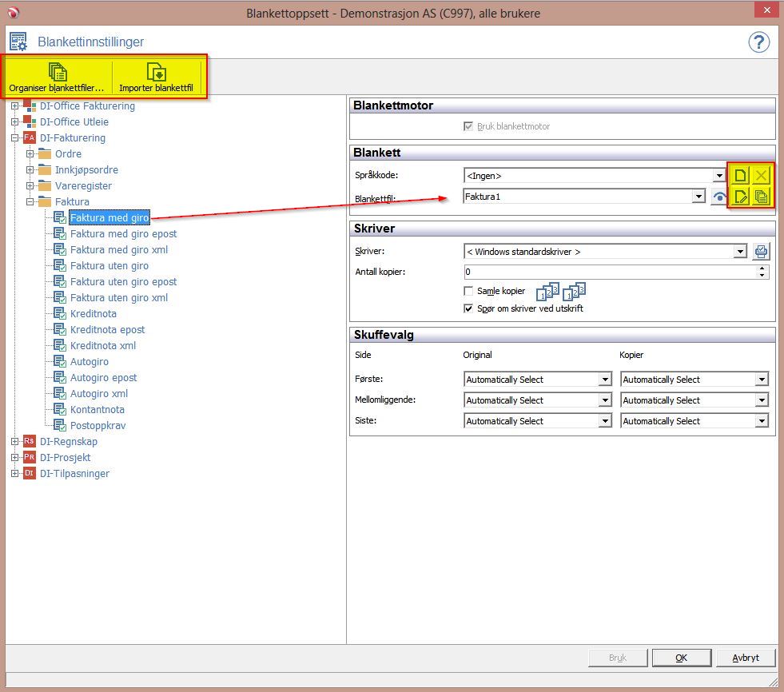This screenshot has height=692, width=784.
Task: Preview the form with the eye icon
Action: point(718,197)
